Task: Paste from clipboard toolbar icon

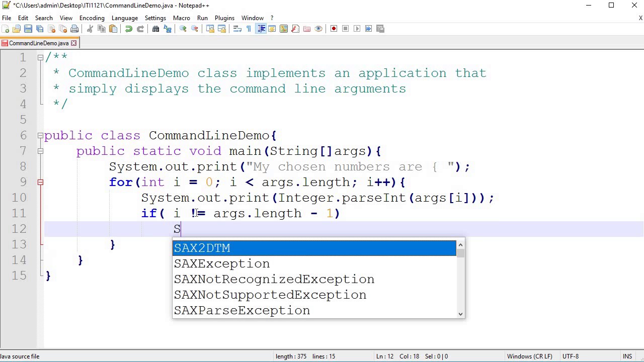Action: click(x=113, y=29)
